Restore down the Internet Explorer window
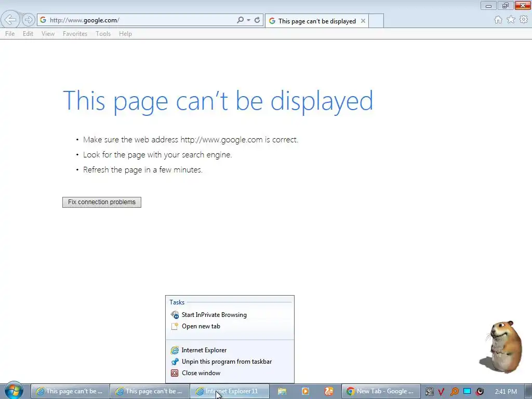Screen dimensions: 532x399 (x=506, y=5)
